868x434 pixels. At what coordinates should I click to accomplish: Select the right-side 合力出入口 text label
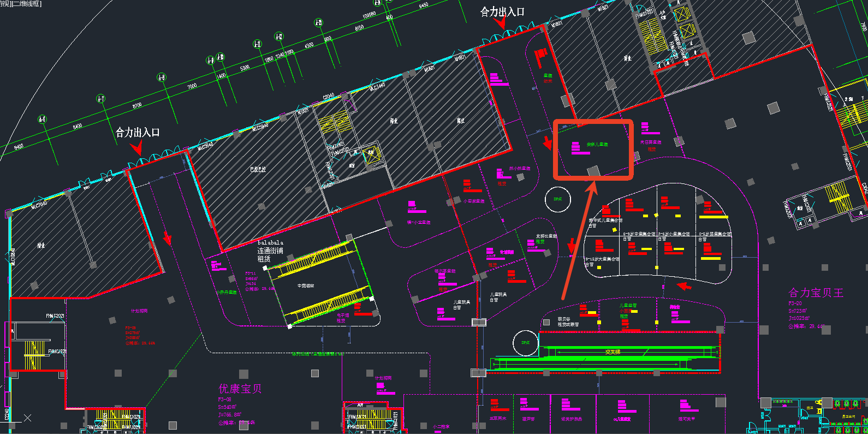point(502,11)
